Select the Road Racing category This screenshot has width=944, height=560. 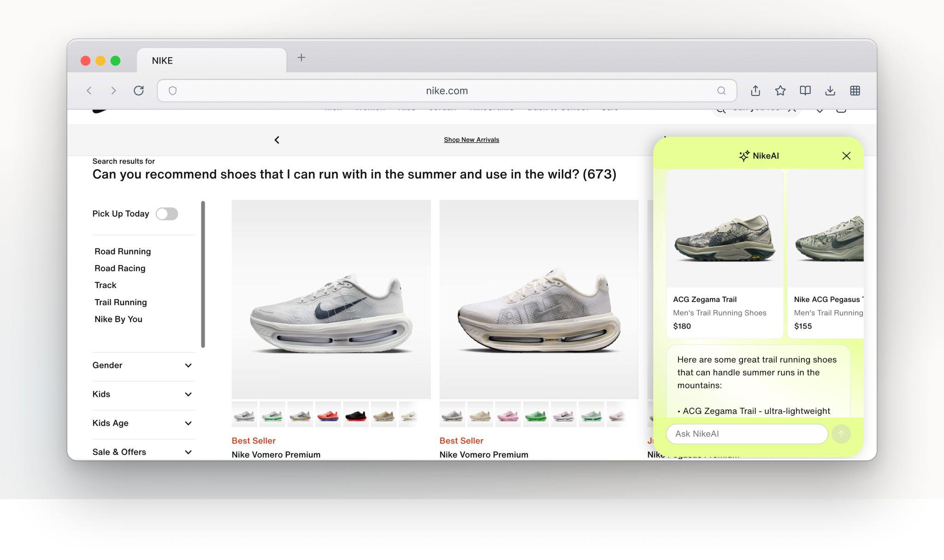pyautogui.click(x=120, y=268)
